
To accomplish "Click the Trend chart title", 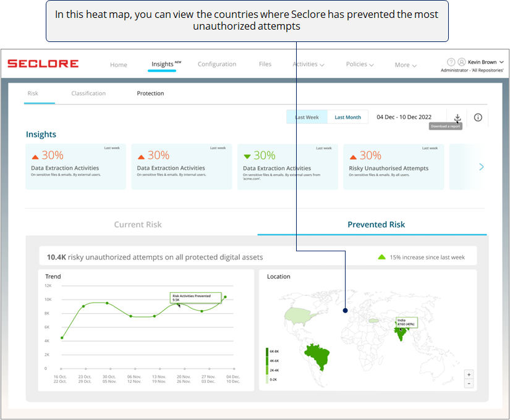I will [x=53, y=276].
